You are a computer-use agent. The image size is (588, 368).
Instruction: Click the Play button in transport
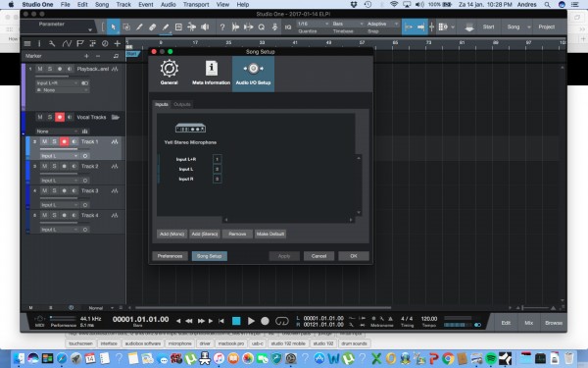pos(251,321)
